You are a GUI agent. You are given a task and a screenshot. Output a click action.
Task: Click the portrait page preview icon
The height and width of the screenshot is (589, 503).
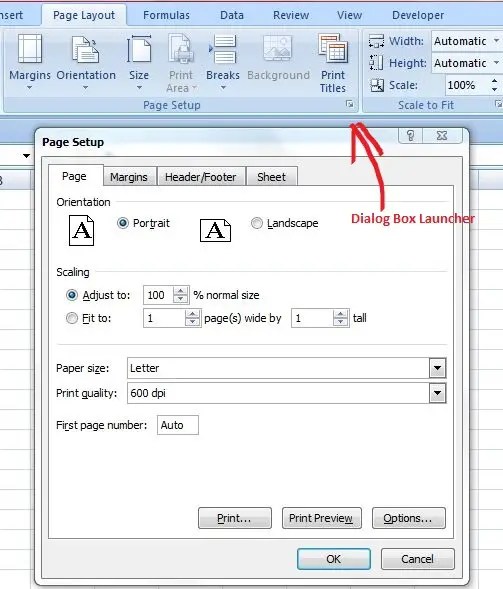(82, 230)
